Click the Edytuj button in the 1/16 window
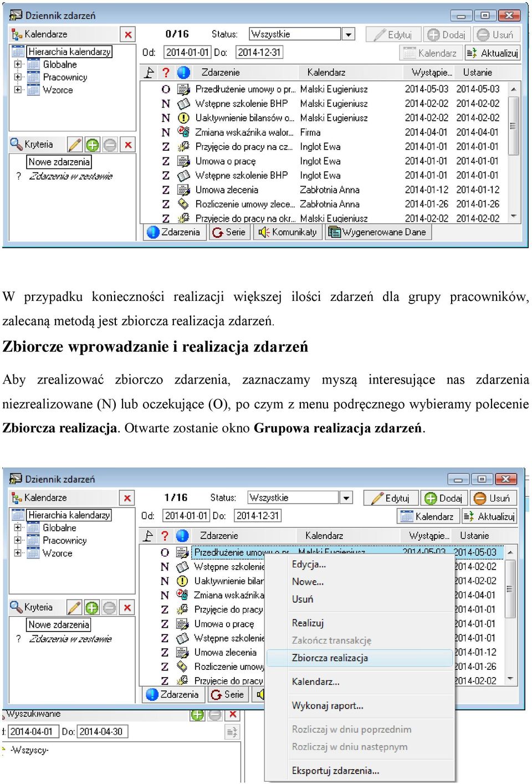Viewport: 532px width, 784px height. 391,498
